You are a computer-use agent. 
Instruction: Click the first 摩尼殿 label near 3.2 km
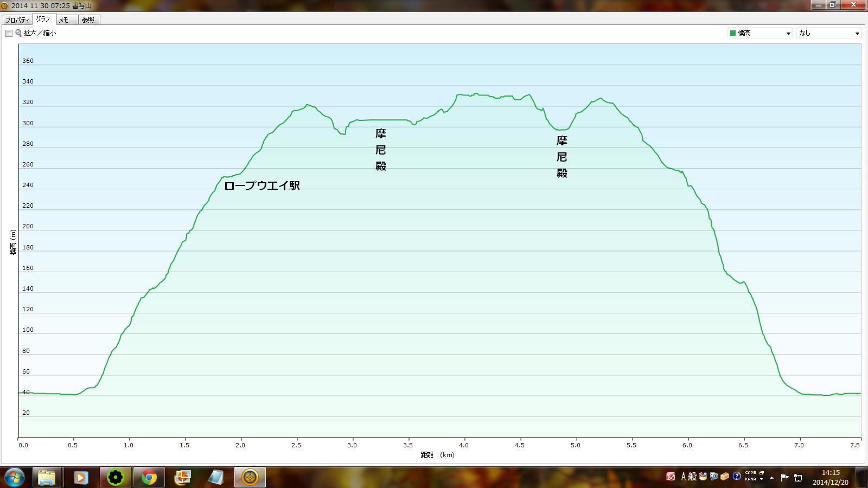pyautogui.click(x=381, y=150)
